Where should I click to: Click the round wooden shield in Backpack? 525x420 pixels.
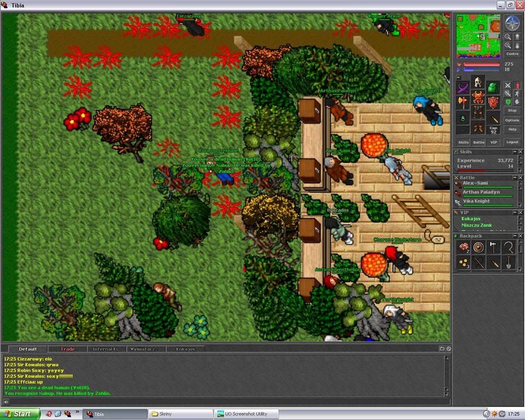tap(479, 248)
